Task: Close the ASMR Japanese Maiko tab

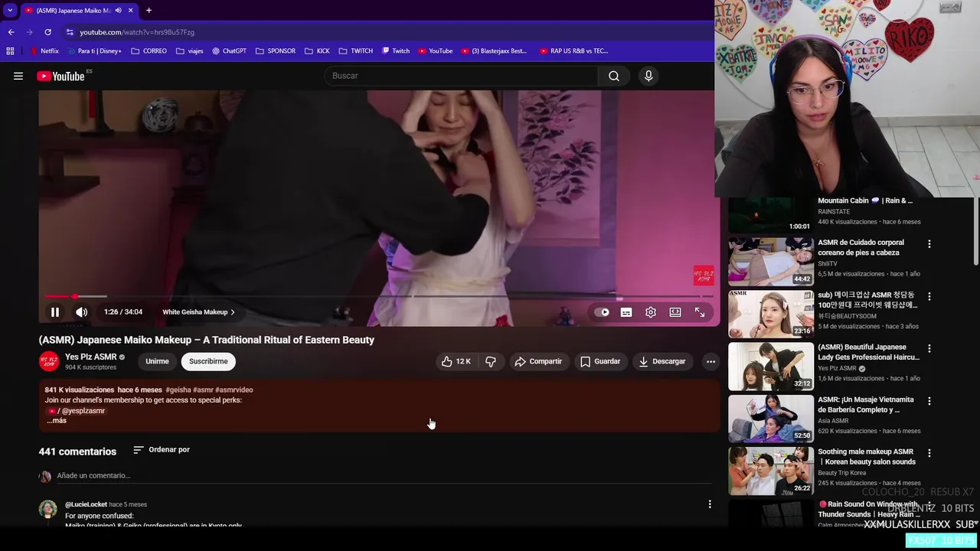Action: (130, 10)
